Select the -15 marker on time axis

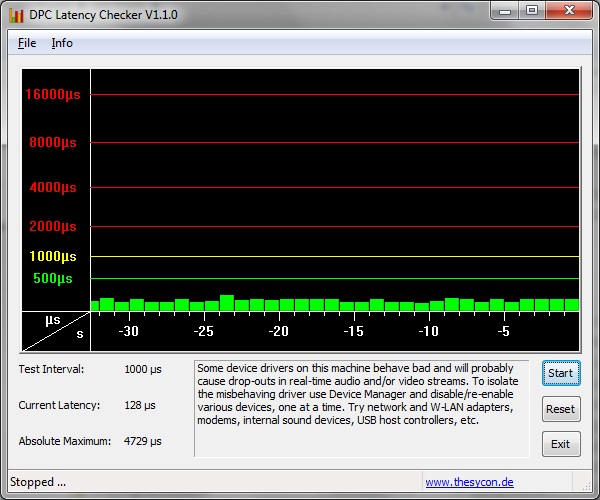[353, 331]
